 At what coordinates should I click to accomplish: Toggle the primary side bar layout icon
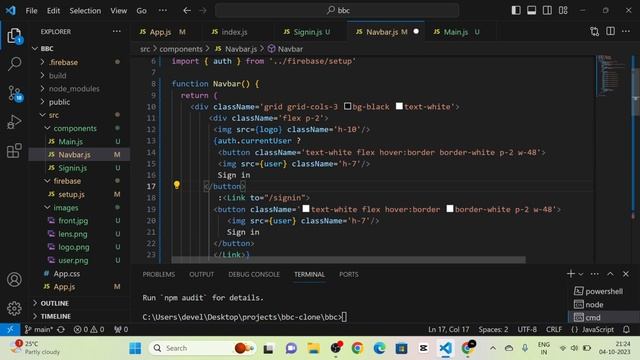coord(516,10)
